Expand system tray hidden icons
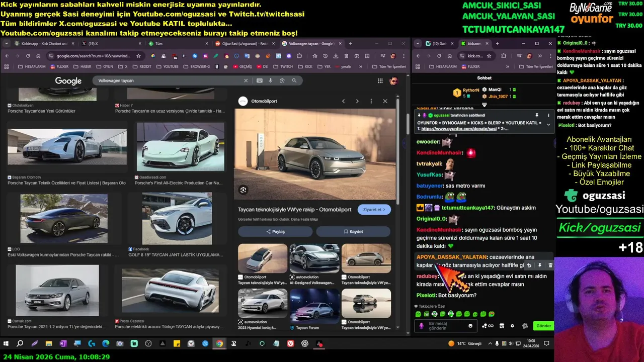644x362 pixels. [x=489, y=344]
